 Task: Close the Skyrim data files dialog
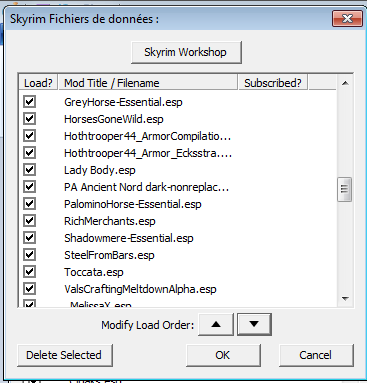[347, 18]
